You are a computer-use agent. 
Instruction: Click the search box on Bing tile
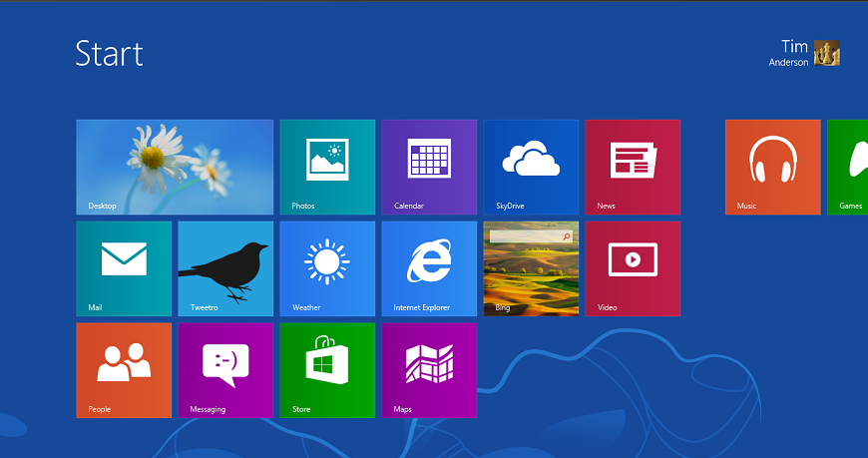531,236
